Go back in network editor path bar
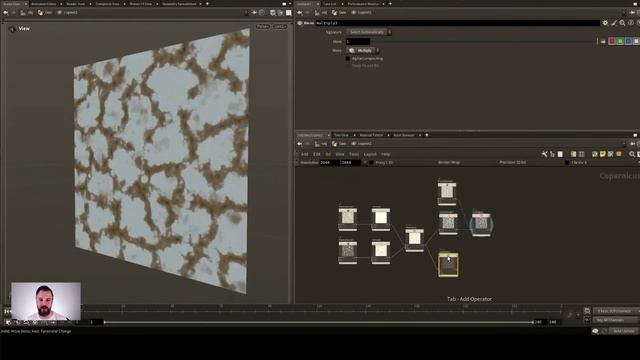The width and height of the screenshot is (640, 360). pyautogui.click(x=300, y=144)
